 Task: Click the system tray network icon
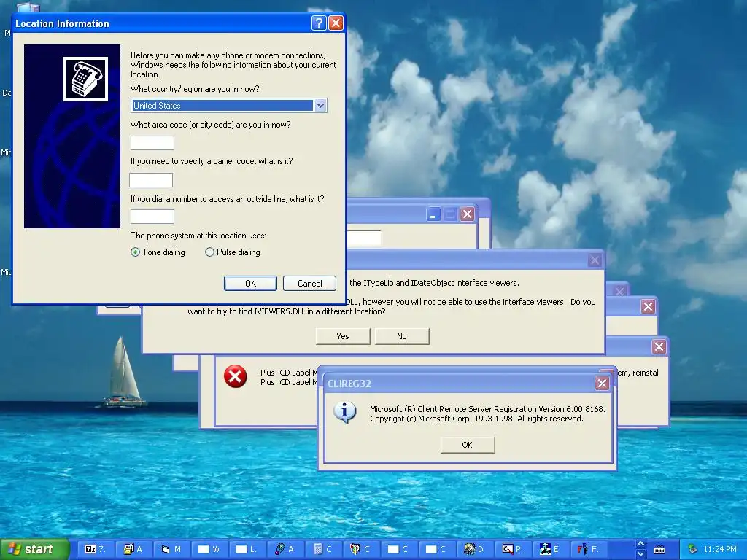(x=692, y=549)
